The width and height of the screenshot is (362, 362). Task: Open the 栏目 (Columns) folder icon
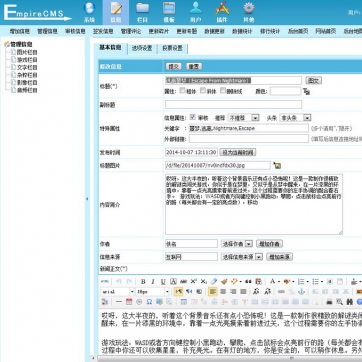142,12
